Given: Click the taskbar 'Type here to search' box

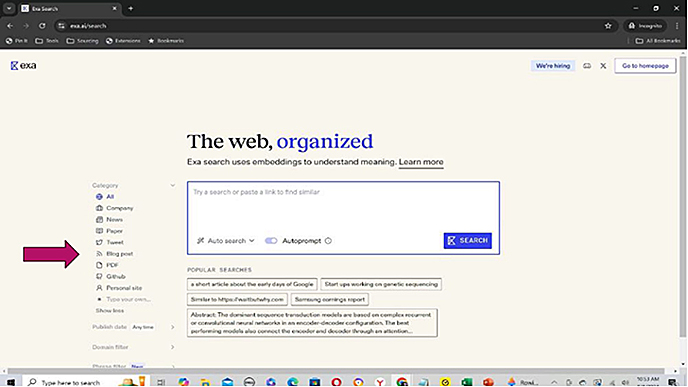Looking at the screenshot, I should (x=86, y=382).
